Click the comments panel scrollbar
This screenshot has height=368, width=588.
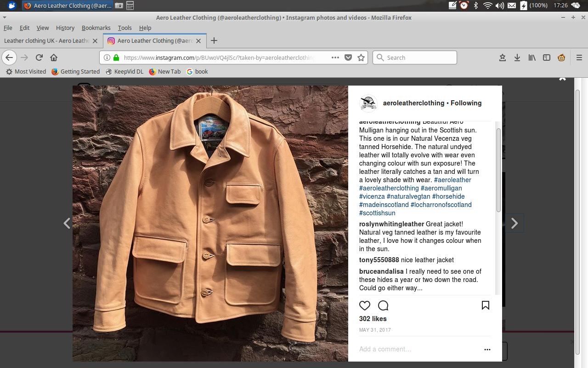click(498, 170)
